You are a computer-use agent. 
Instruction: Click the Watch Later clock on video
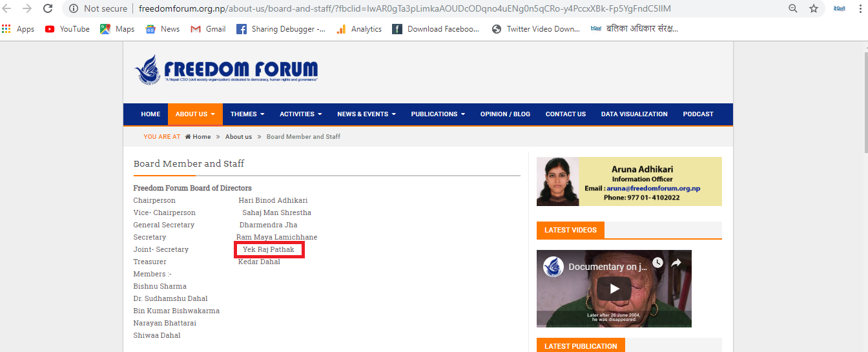[x=657, y=263]
